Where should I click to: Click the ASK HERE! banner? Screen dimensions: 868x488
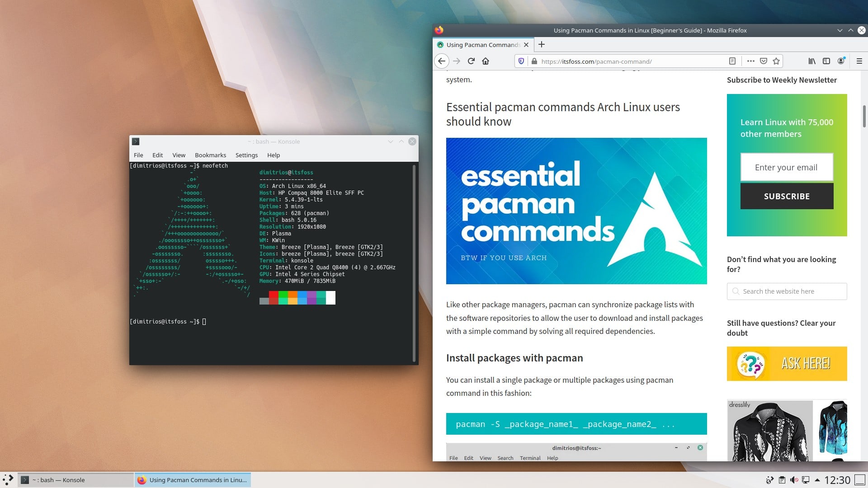coord(787,364)
